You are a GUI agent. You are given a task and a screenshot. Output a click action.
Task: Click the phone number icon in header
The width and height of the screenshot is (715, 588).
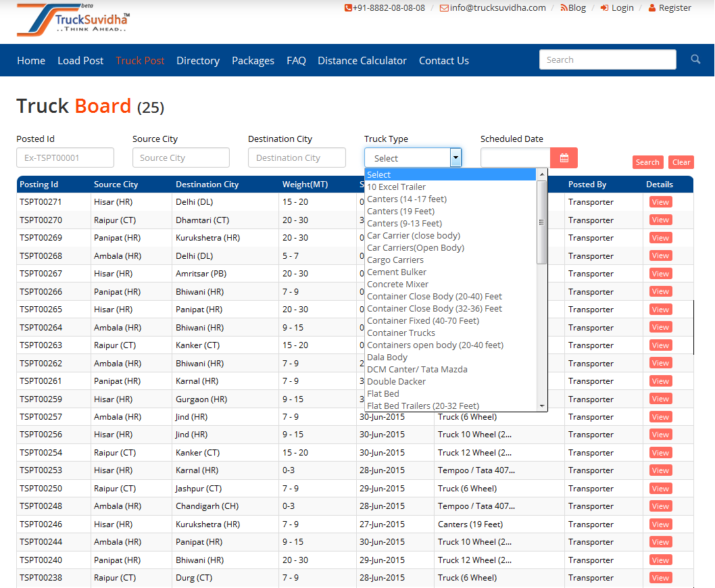[348, 8]
